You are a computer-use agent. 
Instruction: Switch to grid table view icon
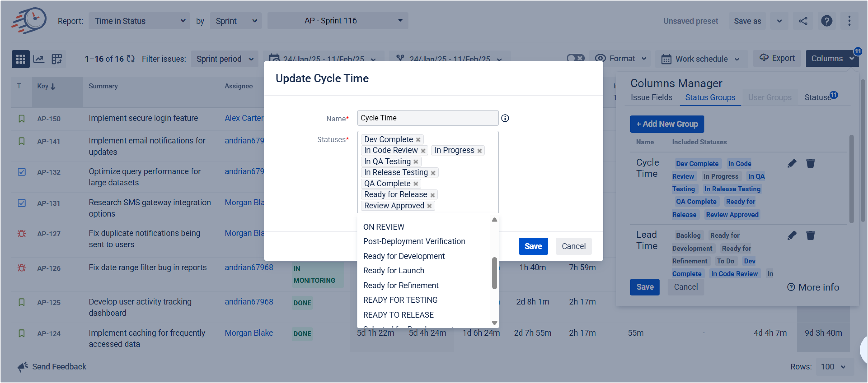pyautogui.click(x=21, y=59)
